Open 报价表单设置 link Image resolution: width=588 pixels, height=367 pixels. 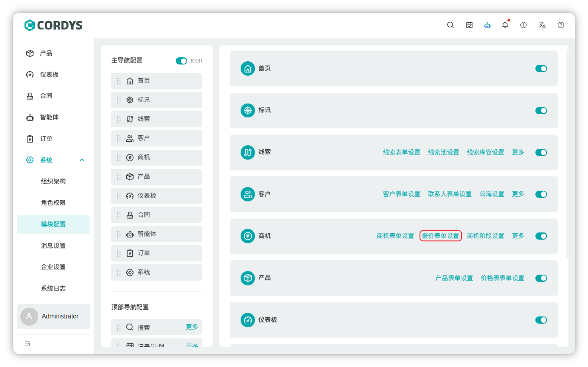tap(440, 236)
